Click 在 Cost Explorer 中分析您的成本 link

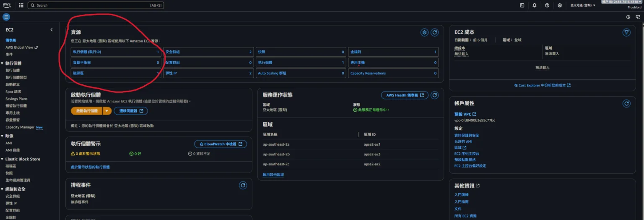tap(542, 85)
